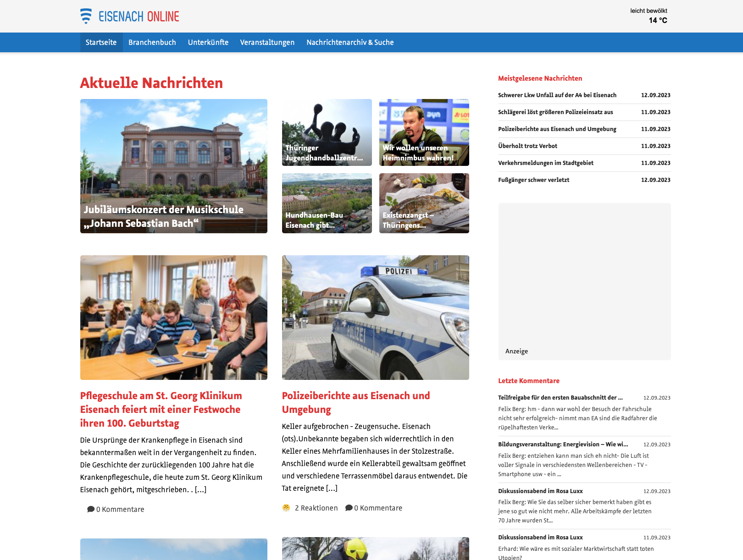Viewport: 743px width, 560px height.
Task: Click the Aktuelle Nachrichten heading
Action: [151, 83]
